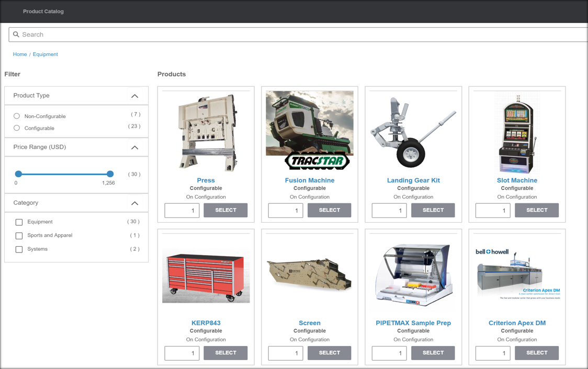The image size is (588, 369).
Task: Click the Screen quantity field
Action: (286, 353)
